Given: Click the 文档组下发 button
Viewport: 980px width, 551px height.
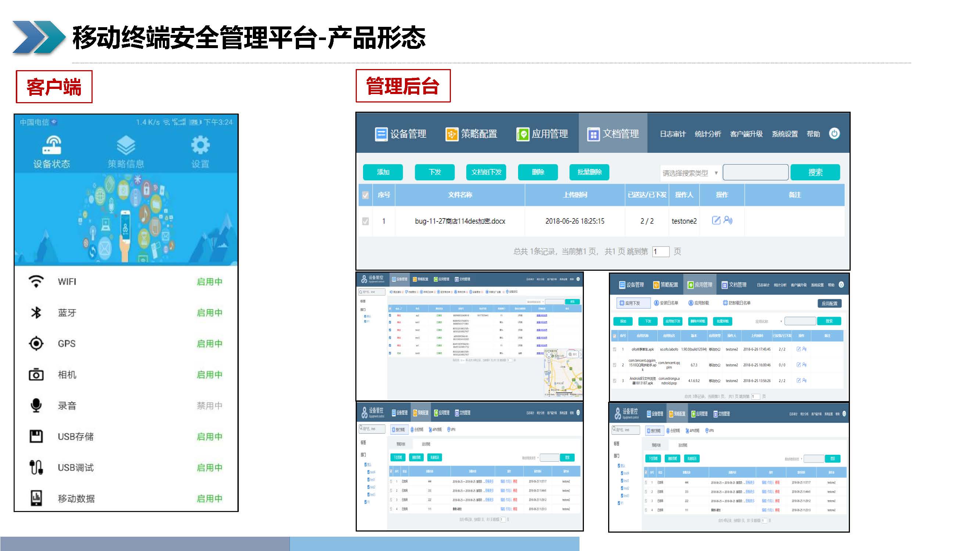Looking at the screenshot, I should pyautogui.click(x=486, y=172).
